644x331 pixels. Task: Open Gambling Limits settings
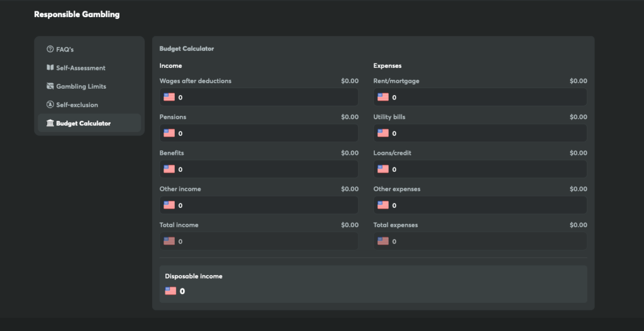click(81, 86)
